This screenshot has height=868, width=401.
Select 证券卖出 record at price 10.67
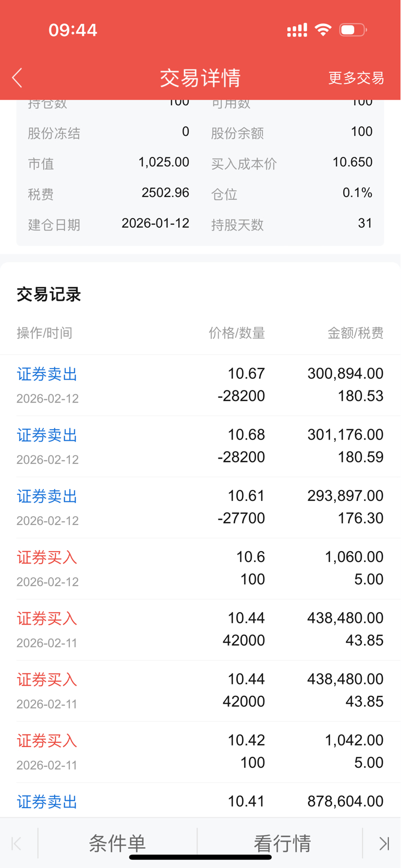pyautogui.click(x=200, y=385)
